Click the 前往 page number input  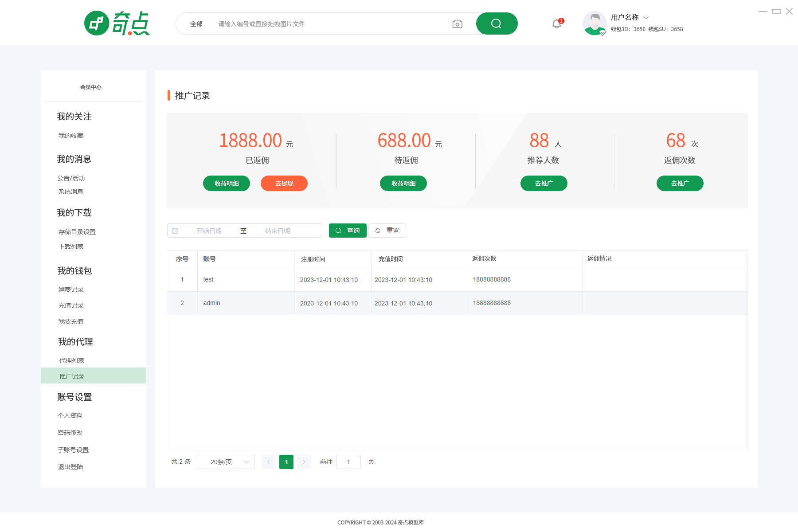[x=348, y=462]
